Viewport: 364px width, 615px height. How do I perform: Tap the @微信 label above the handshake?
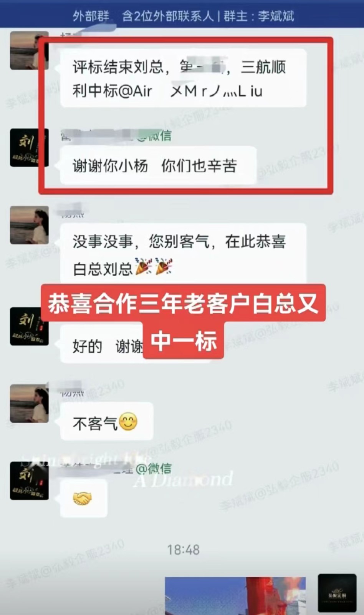point(154,469)
